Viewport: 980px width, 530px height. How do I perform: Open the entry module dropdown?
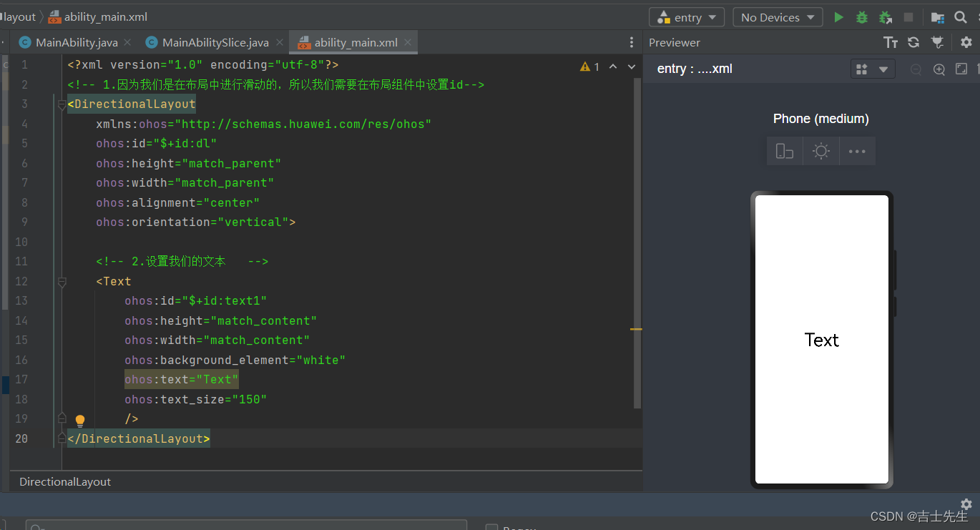point(687,17)
